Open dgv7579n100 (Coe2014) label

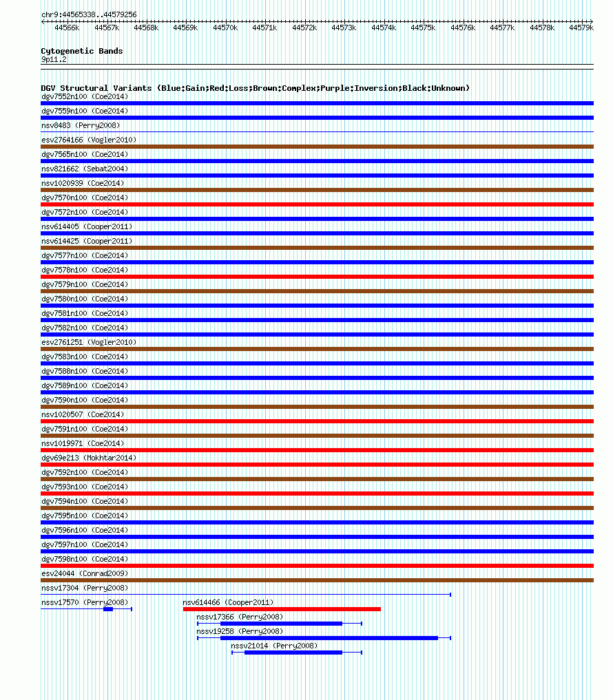(85, 284)
